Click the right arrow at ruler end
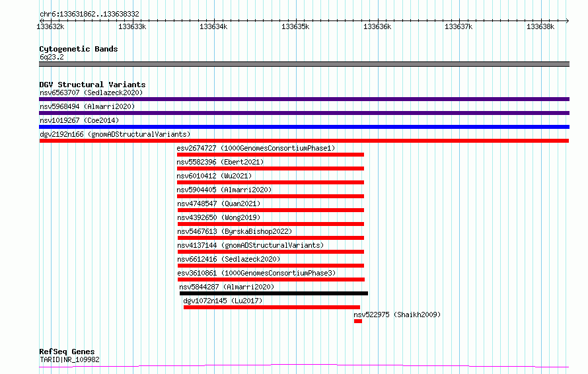 [567, 20]
